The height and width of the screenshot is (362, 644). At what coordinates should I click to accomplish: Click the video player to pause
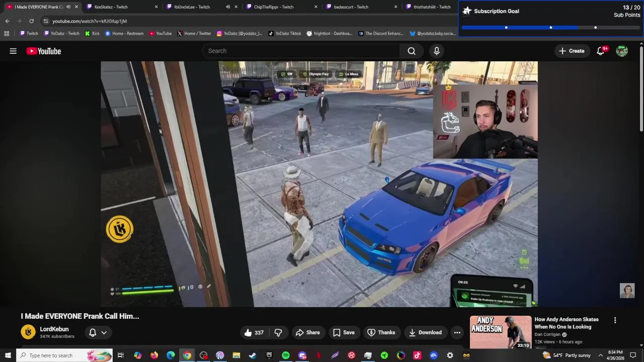(319, 184)
